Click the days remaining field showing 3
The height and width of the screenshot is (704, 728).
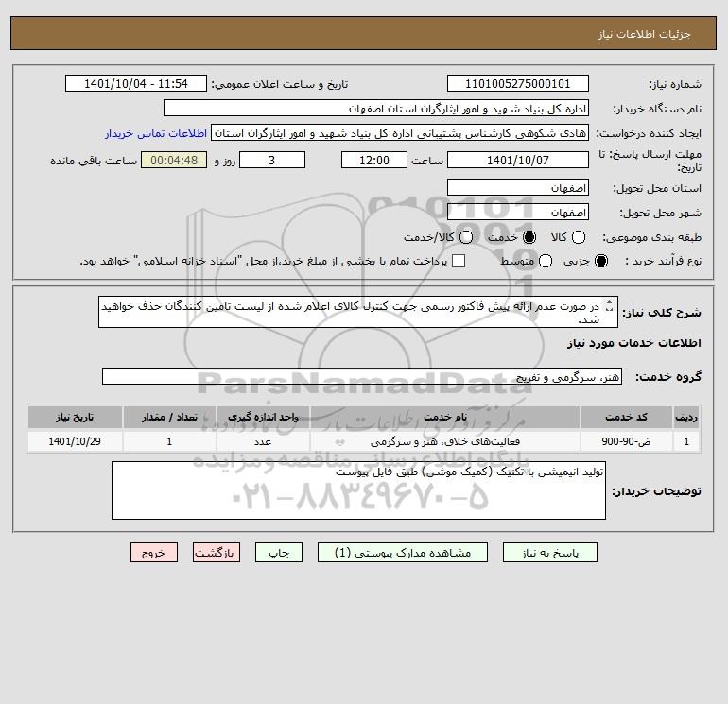tap(272, 160)
